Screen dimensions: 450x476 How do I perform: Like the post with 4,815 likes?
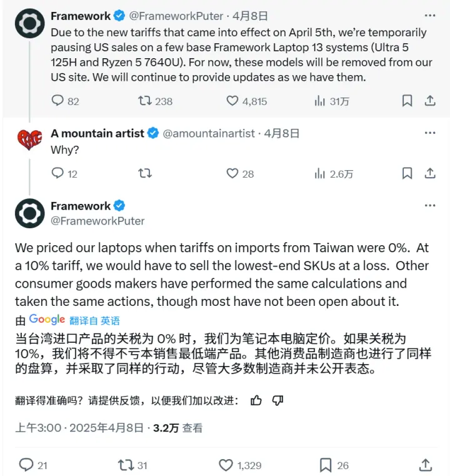click(232, 101)
